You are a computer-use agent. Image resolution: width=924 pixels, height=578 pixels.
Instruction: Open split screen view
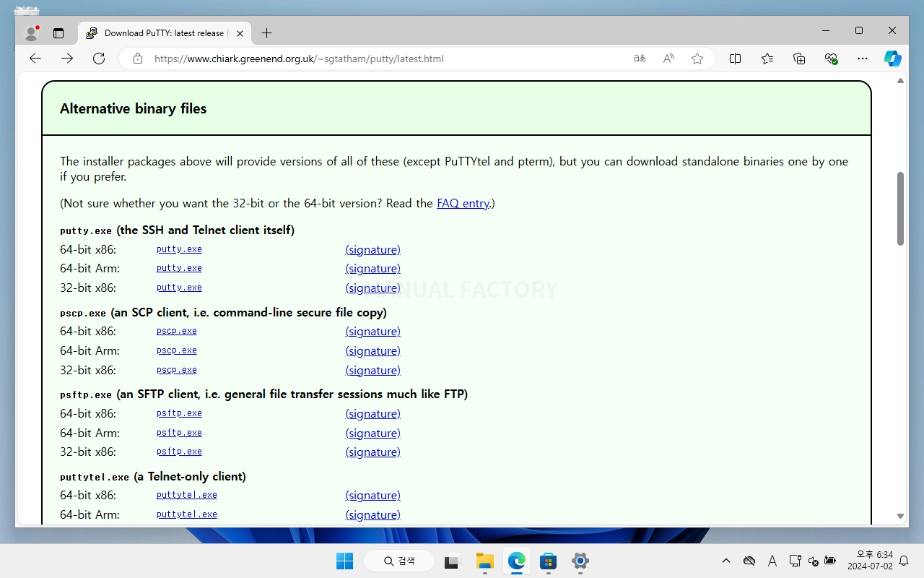point(735,59)
